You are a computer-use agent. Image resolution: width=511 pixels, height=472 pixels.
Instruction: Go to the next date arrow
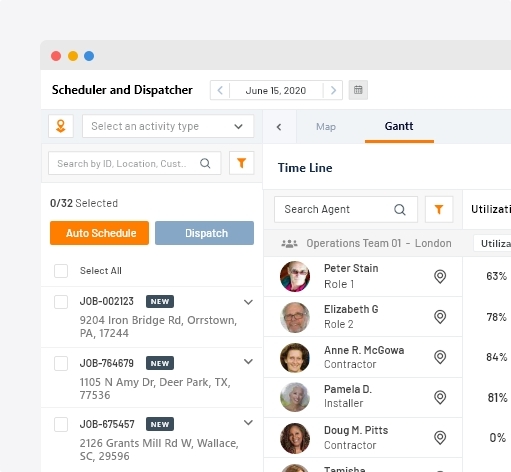coord(333,90)
